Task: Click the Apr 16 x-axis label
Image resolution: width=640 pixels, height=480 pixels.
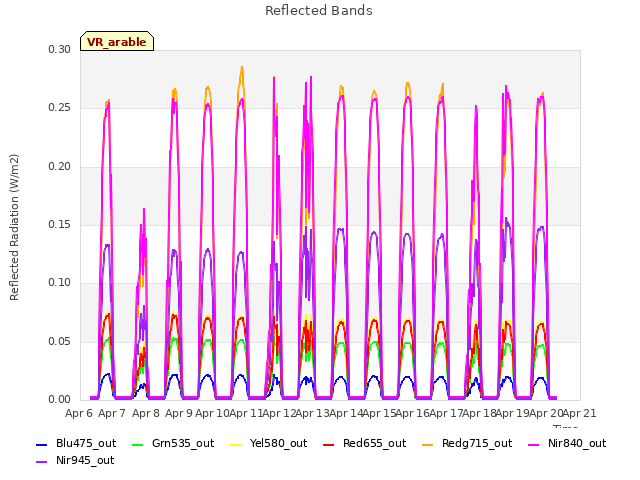Action: tap(413, 414)
